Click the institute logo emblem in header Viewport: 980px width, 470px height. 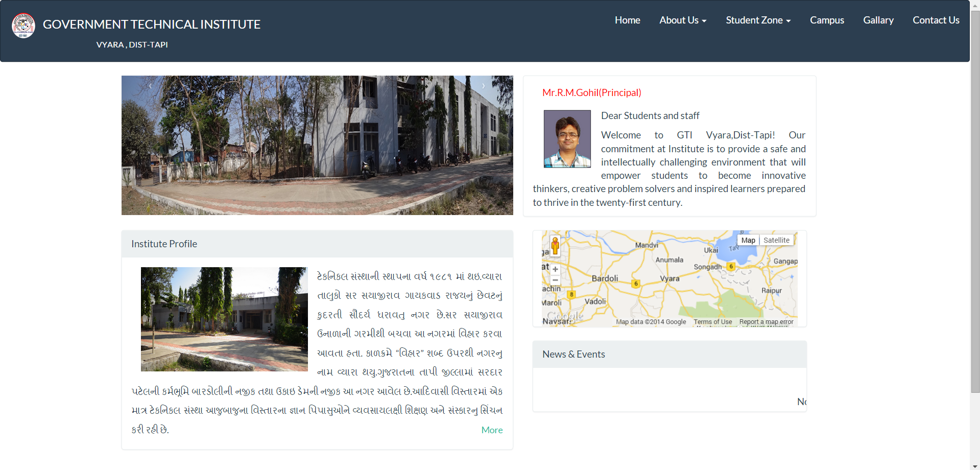pos(23,26)
